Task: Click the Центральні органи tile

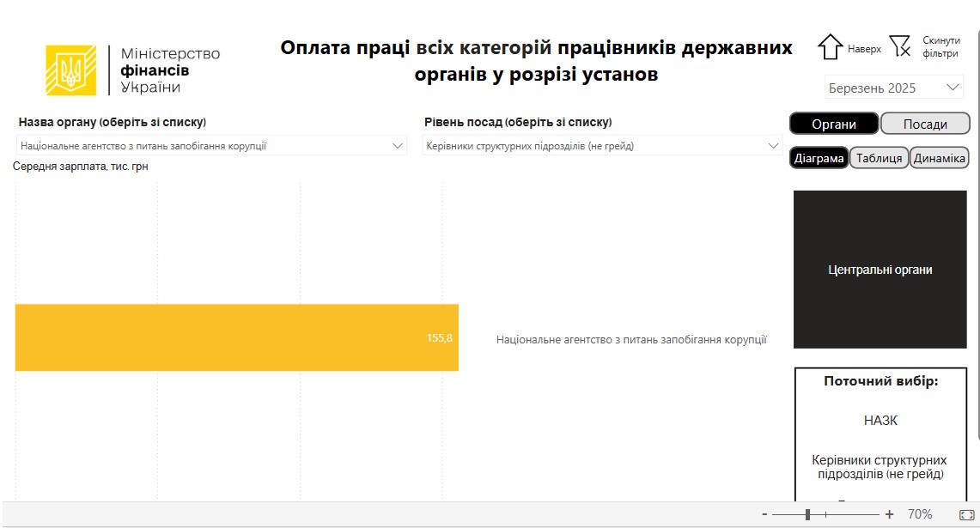Action: click(x=880, y=270)
